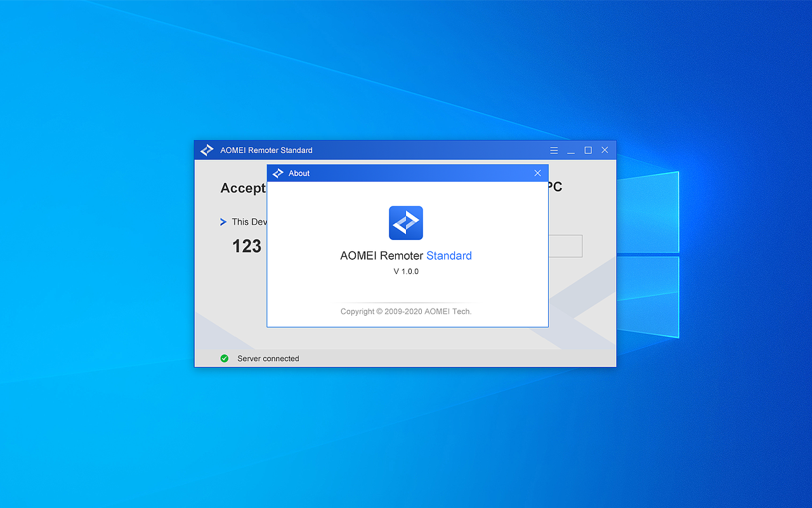Close the AOMEI Remoter Standard window
The image size is (812, 508).
(605, 150)
